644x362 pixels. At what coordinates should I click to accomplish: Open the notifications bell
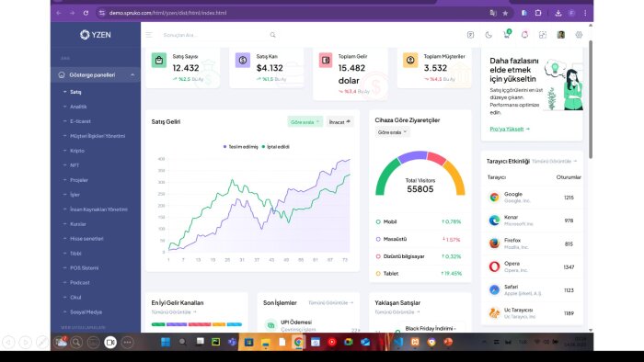(524, 35)
